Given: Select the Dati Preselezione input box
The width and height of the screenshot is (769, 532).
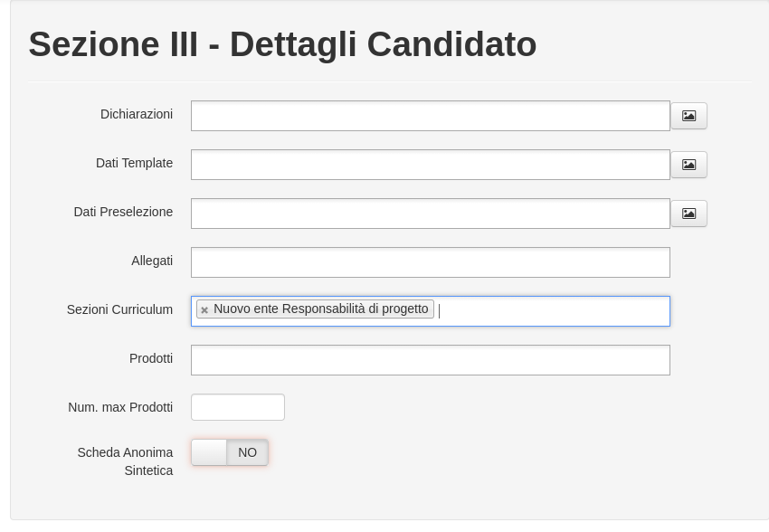Looking at the screenshot, I should [x=430, y=214].
